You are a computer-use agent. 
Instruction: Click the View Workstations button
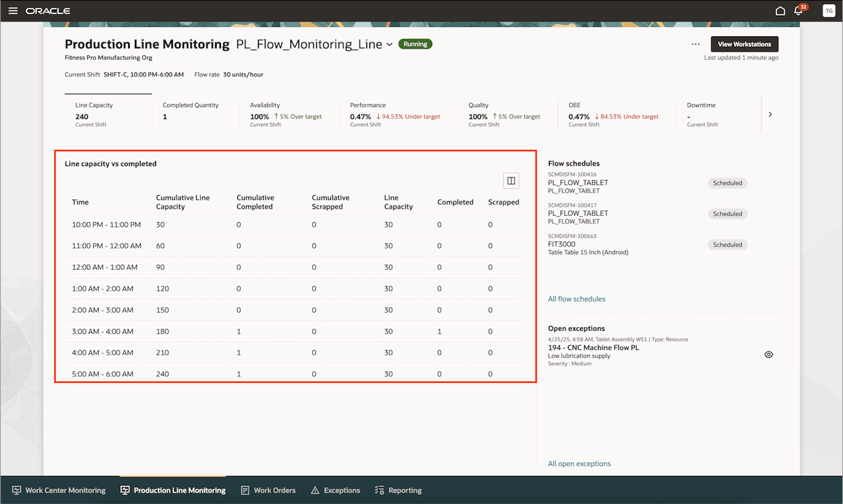744,44
